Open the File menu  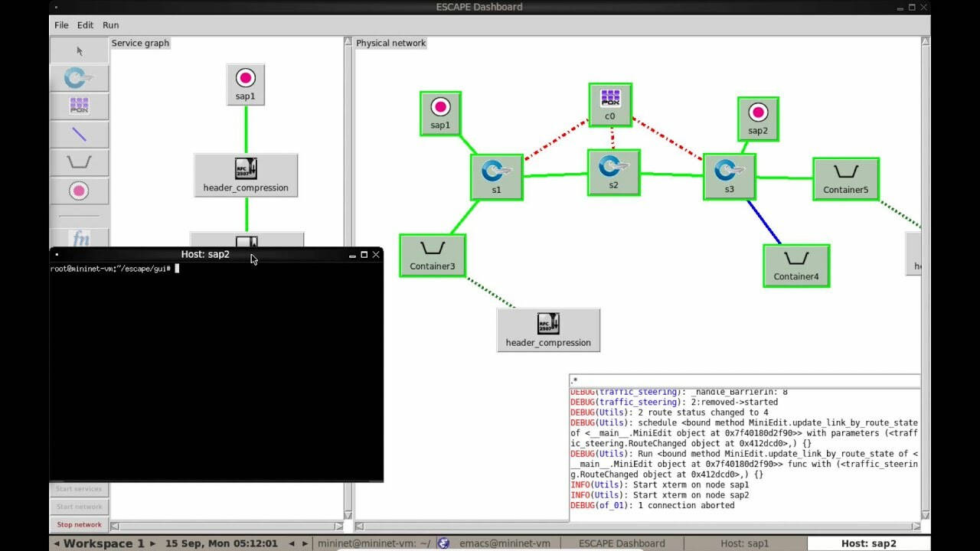pos(60,24)
